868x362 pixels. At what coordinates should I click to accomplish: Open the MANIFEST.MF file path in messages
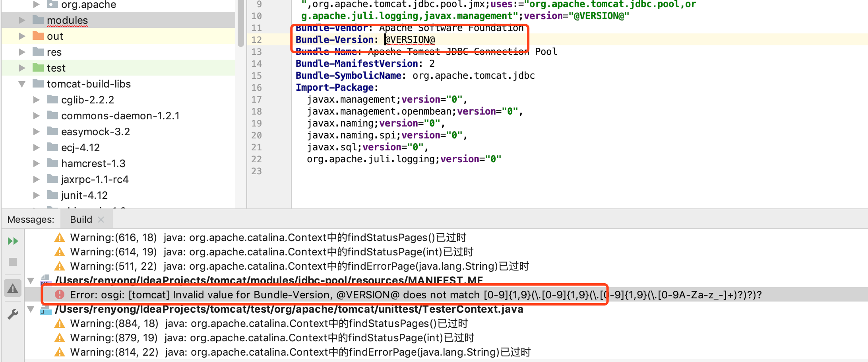(269, 280)
